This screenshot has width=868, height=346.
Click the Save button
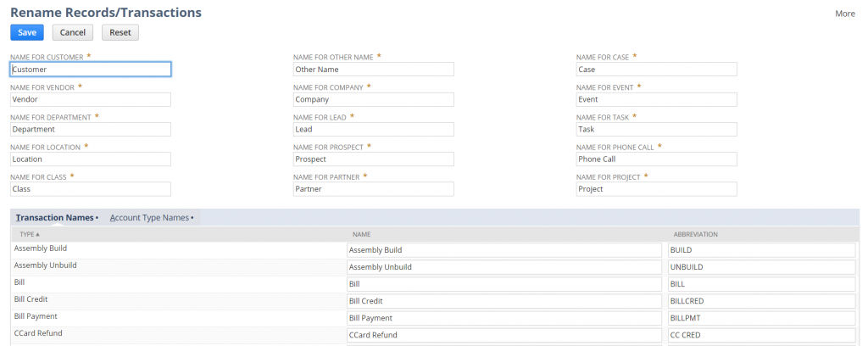pos(26,32)
